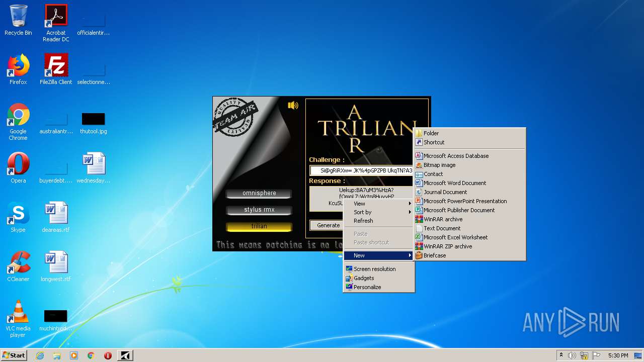Select deareas.rtf document icon
The image size is (644, 362).
pos(56,217)
